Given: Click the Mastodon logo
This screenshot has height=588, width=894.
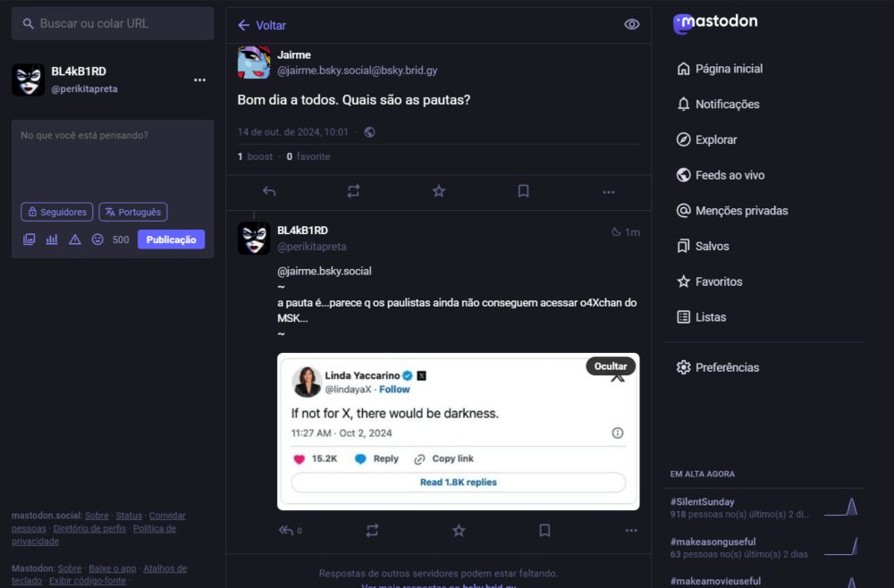Looking at the screenshot, I should pos(715,23).
